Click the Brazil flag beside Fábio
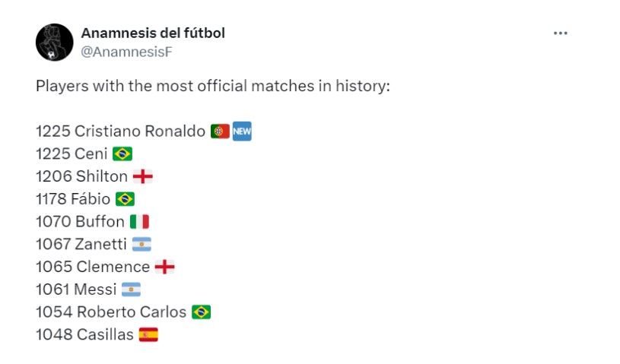Screen dimensions: 620x364 (125, 199)
